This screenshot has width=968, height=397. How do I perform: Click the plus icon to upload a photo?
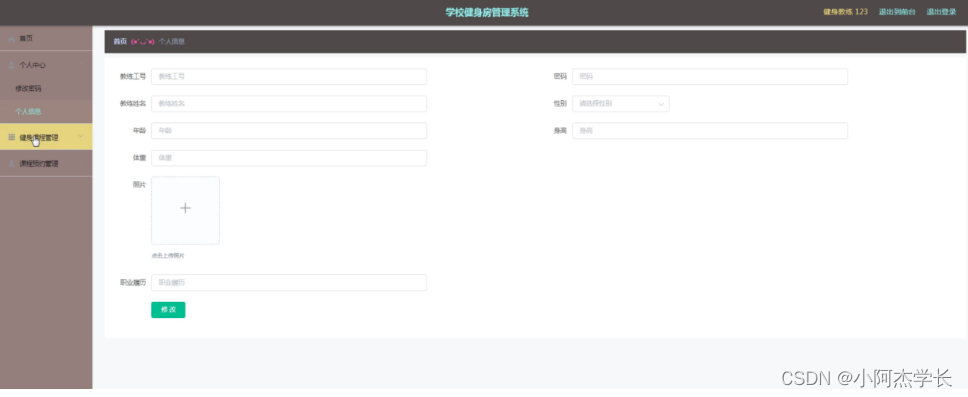(185, 208)
